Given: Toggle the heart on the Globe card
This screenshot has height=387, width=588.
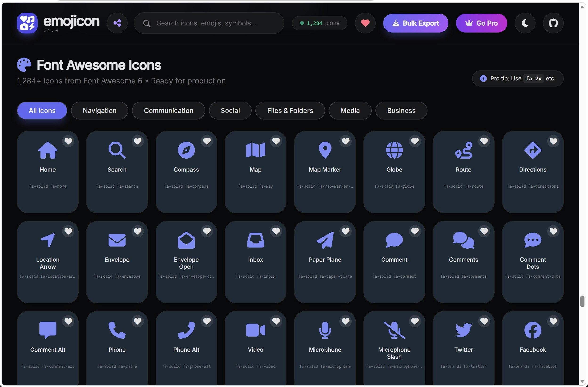Looking at the screenshot, I should tap(415, 141).
